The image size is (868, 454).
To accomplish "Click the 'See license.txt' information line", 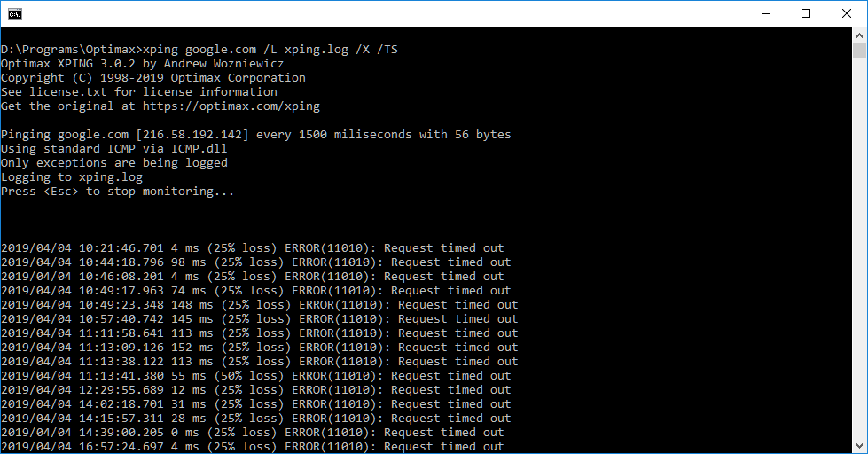I will click(x=139, y=92).
